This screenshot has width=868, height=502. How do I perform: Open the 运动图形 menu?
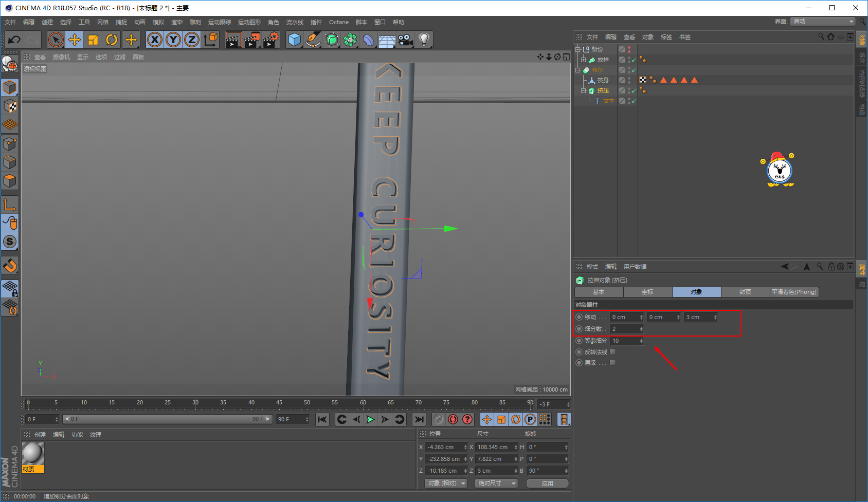(x=249, y=22)
